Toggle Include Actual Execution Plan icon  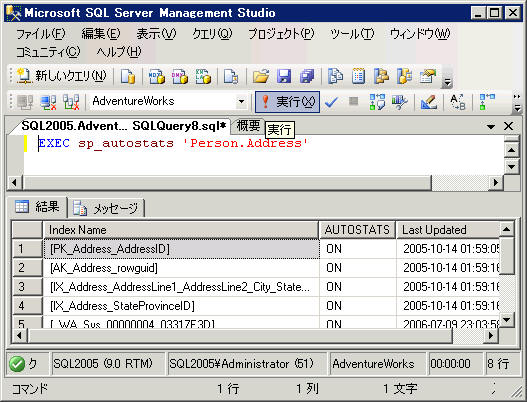[487, 102]
